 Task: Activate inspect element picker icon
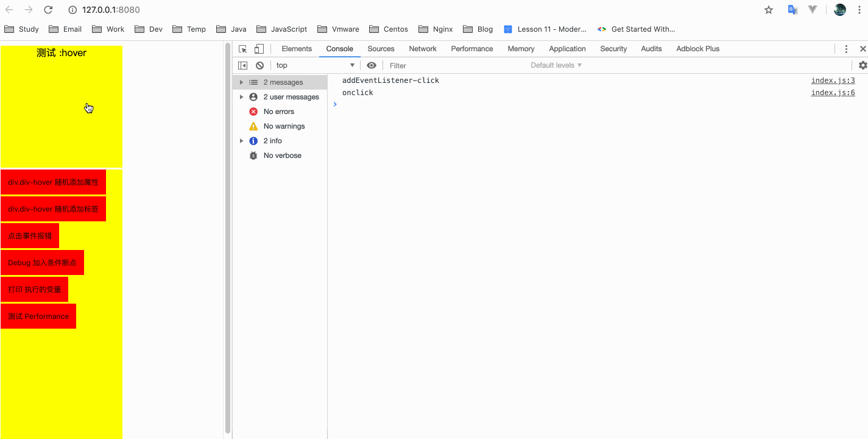coord(243,49)
